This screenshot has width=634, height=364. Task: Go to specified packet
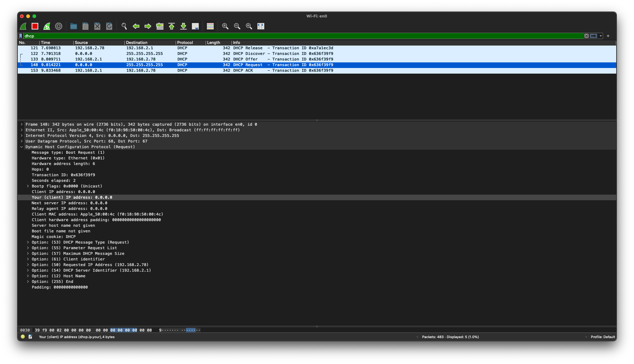pos(160,26)
